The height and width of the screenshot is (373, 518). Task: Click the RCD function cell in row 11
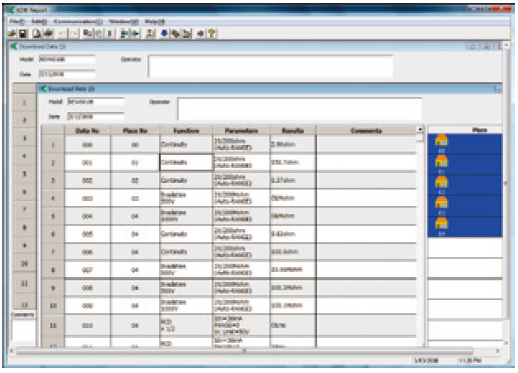click(186, 325)
